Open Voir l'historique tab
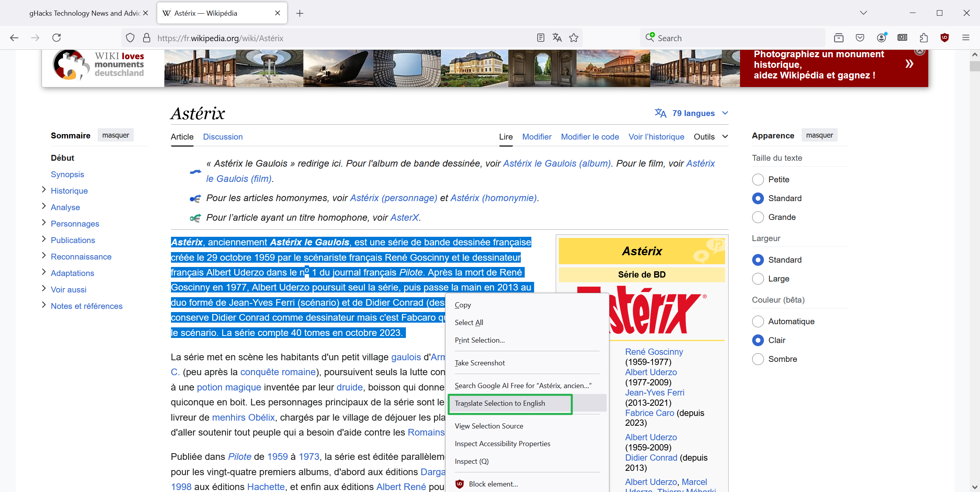The height and width of the screenshot is (492, 980). point(656,137)
